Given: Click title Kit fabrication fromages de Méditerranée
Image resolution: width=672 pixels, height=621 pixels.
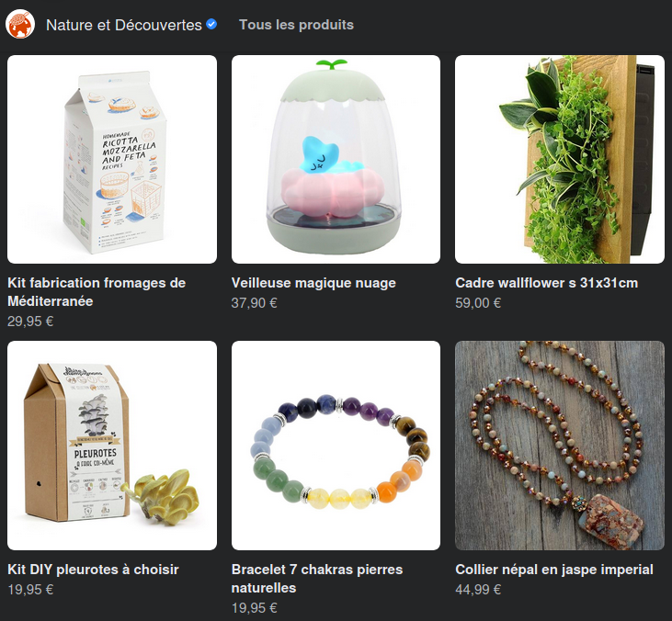Looking at the screenshot, I should tap(97, 292).
